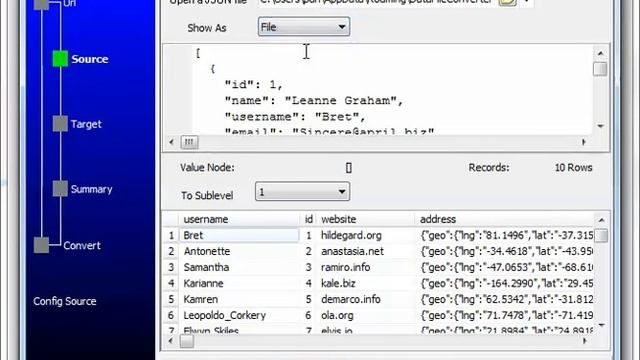Click address cell starting with lng 81.1496

504,236
